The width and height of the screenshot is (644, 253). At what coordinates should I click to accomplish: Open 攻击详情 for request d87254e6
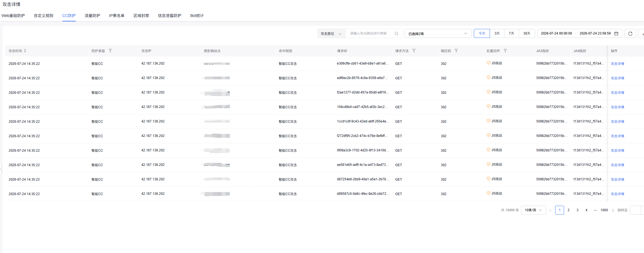pyautogui.click(x=618, y=180)
